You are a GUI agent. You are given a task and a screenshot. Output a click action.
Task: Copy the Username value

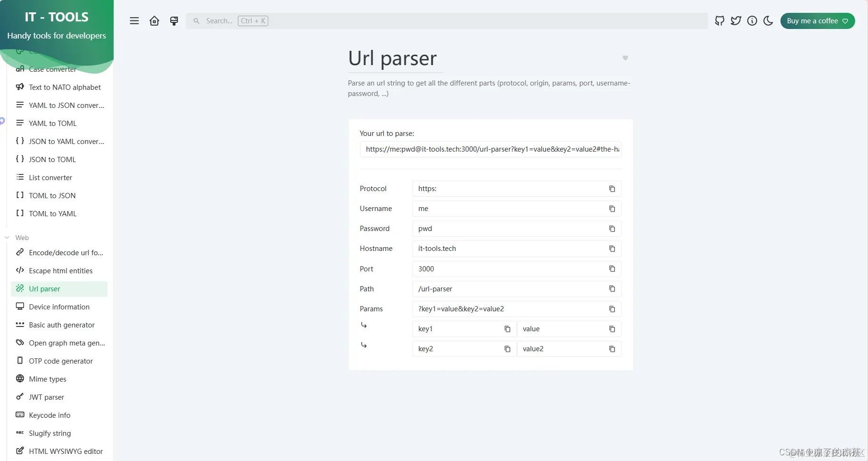pos(612,209)
